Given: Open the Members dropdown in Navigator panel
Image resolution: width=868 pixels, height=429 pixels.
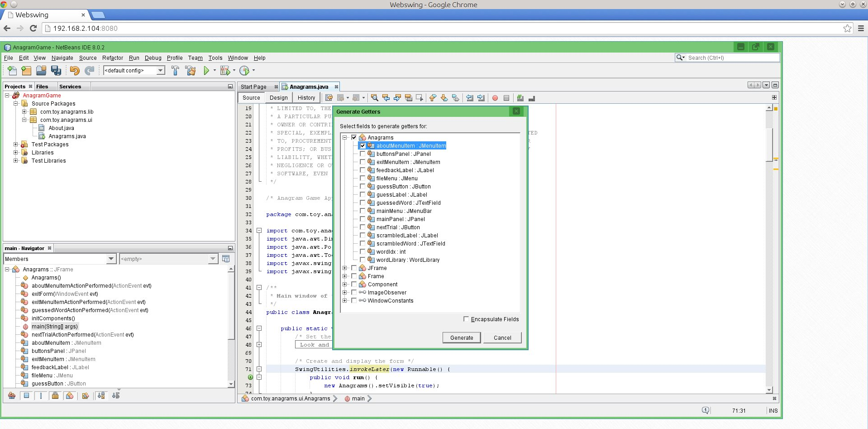Looking at the screenshot, I should click(110, 259).
